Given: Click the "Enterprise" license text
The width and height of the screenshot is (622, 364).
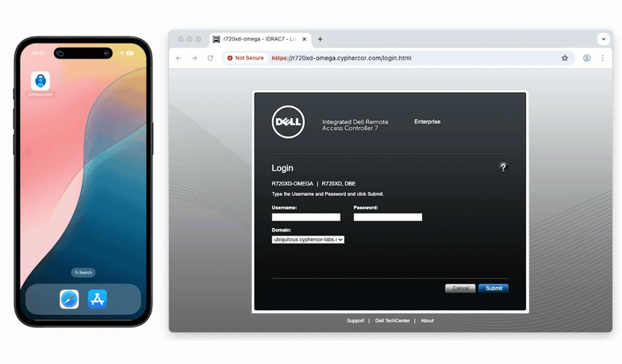Looking at the screenshot, I should coord(427,122).
